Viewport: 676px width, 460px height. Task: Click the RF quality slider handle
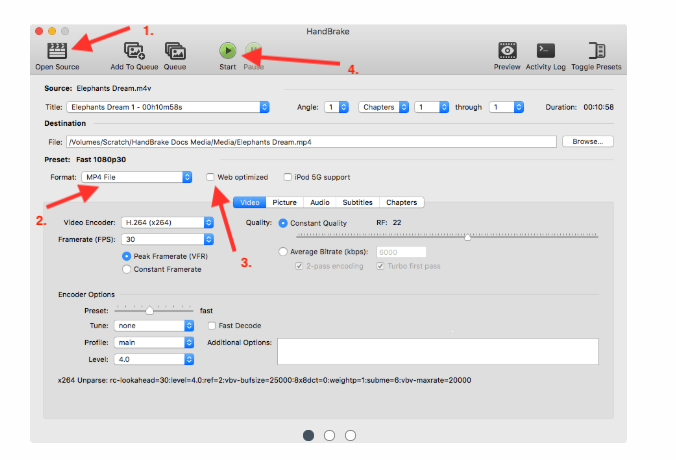point(467,237)
